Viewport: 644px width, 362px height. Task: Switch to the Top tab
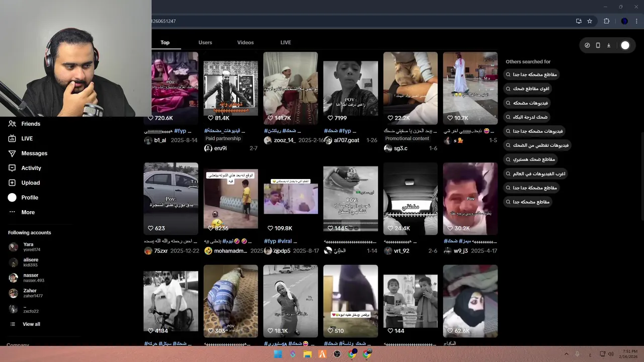pos(165,42)
